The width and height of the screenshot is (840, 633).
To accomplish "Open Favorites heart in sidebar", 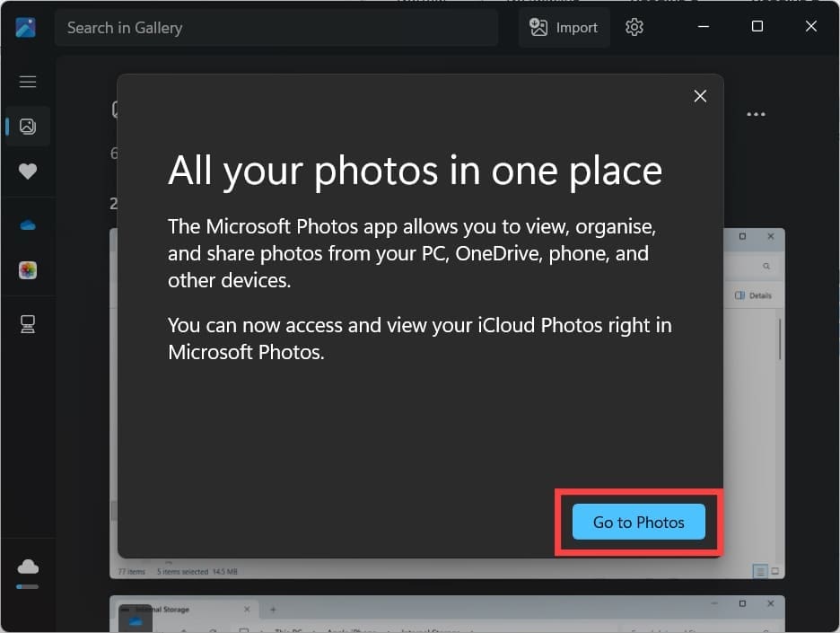I will point(28,171).
